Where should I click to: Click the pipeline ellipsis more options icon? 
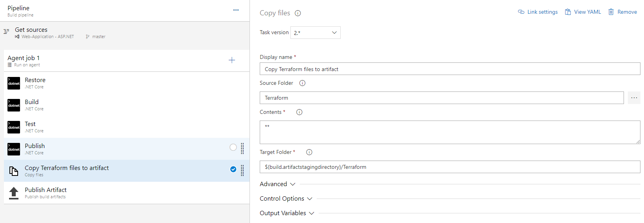point(236,10)
